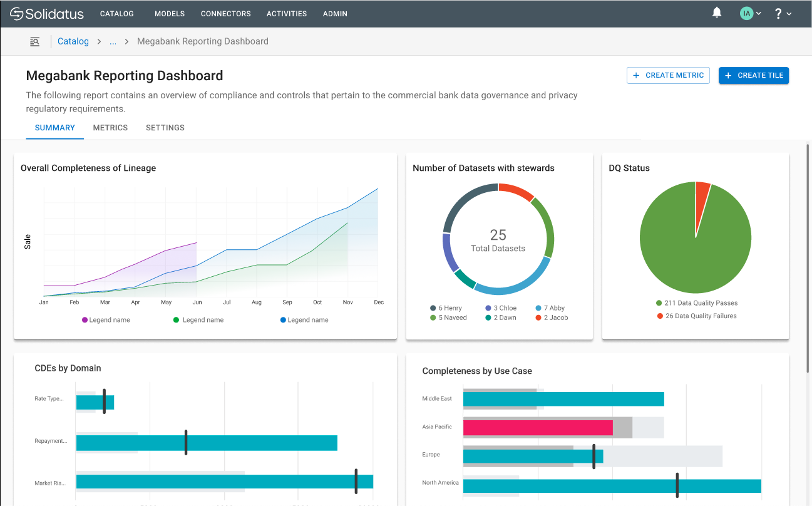This screenshot has height=506, width=812.
Task: Click the catalog search list icon
Action: point(35,41)
